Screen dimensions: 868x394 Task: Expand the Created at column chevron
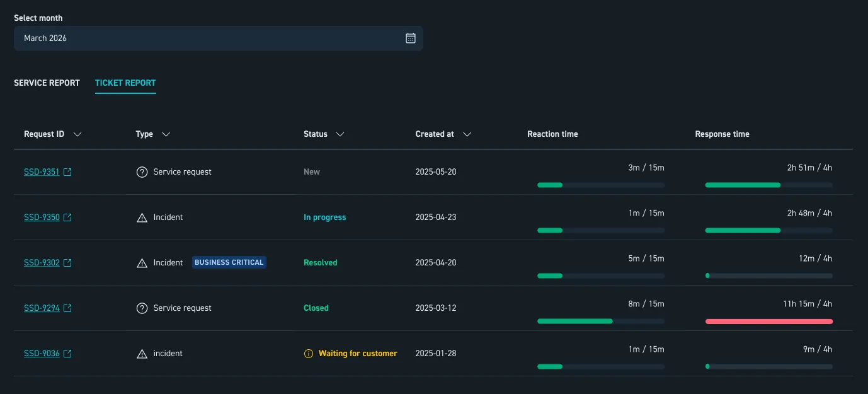click(467, 134)
